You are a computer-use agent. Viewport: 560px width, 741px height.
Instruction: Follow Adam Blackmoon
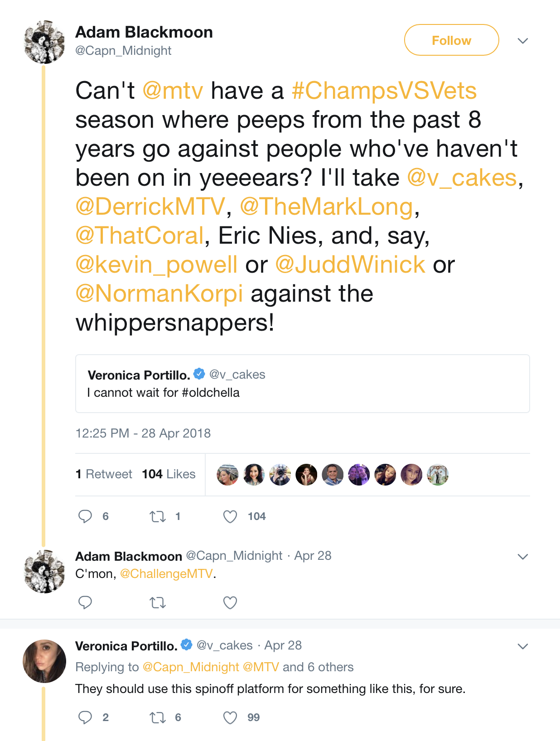451,40
